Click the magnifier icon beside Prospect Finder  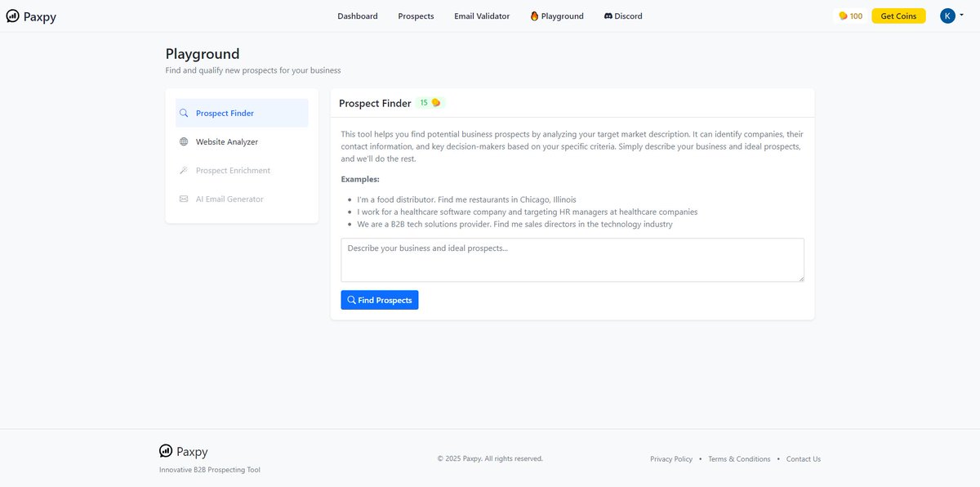(184, 114)
